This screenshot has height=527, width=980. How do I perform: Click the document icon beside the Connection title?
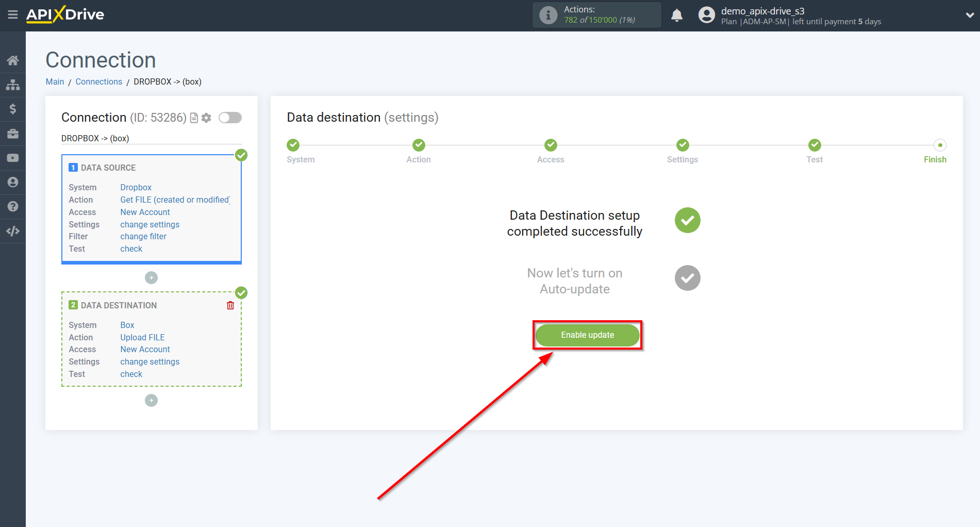pos(193,118)
